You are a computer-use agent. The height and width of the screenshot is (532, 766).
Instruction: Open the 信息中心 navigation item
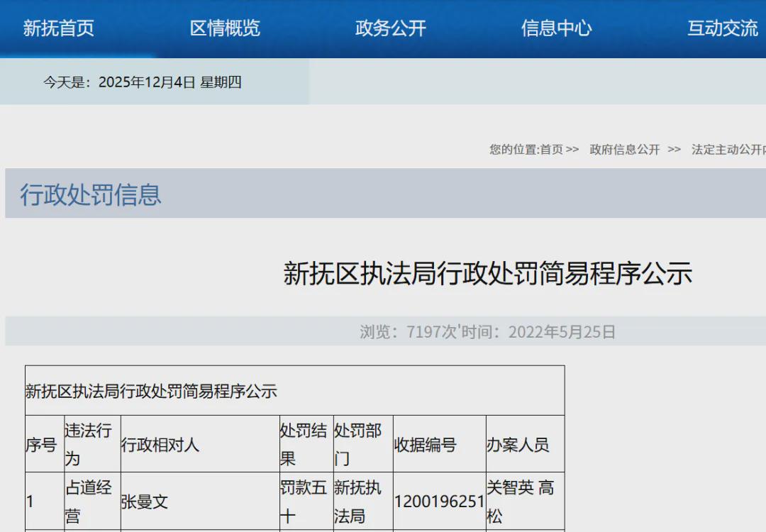point(556,28)
